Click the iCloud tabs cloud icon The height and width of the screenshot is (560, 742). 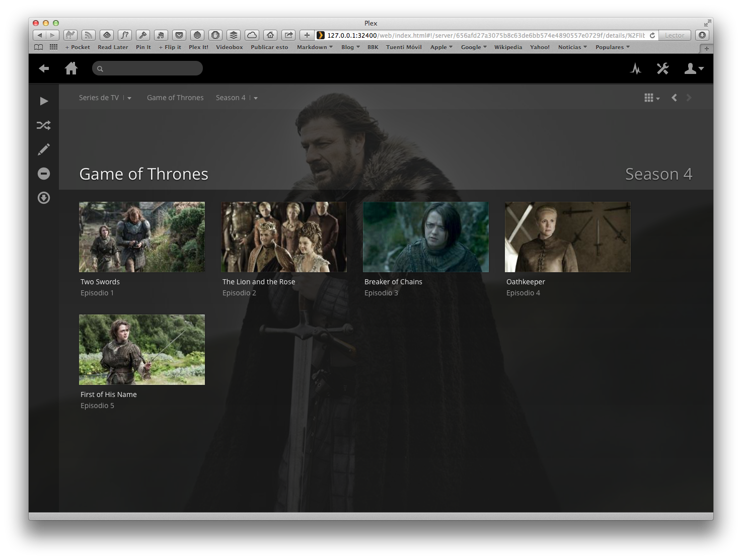[x=252, y=35]
